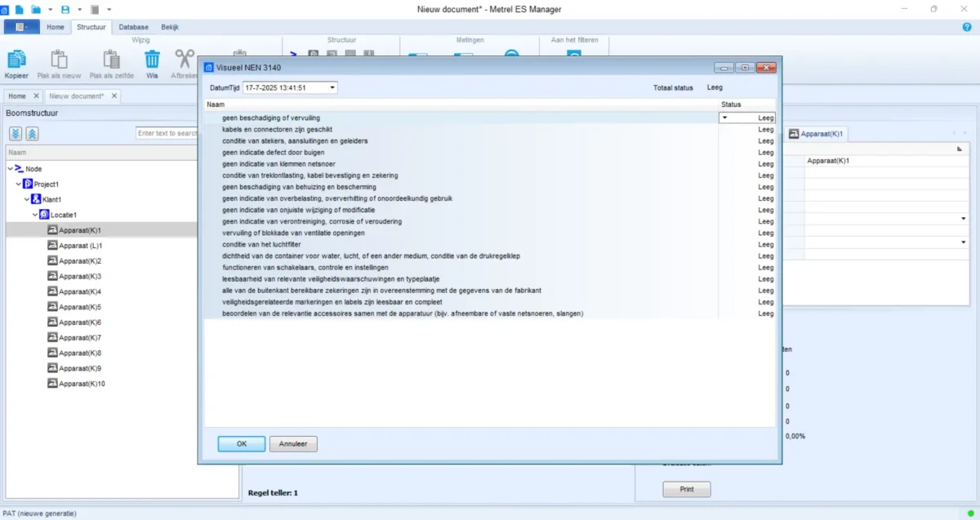This screenshot has height=520, width=980.
Task: Click the new document icon in quick access
Action: tap(18, 9)
